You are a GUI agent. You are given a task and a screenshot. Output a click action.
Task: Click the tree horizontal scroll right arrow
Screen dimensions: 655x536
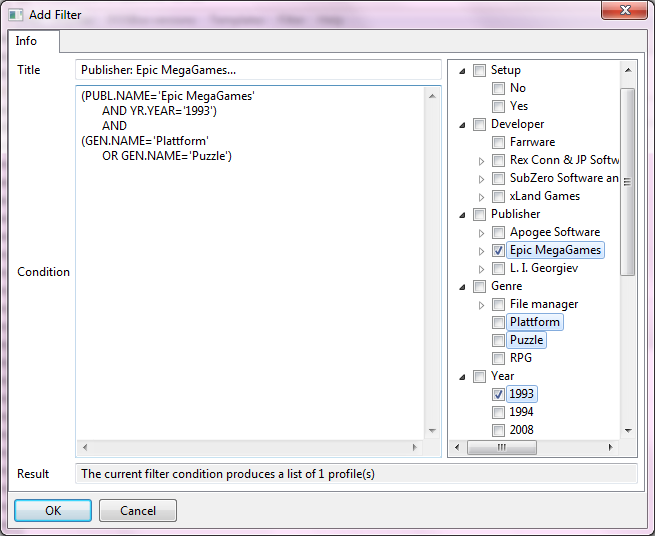[x=611, y=447]
